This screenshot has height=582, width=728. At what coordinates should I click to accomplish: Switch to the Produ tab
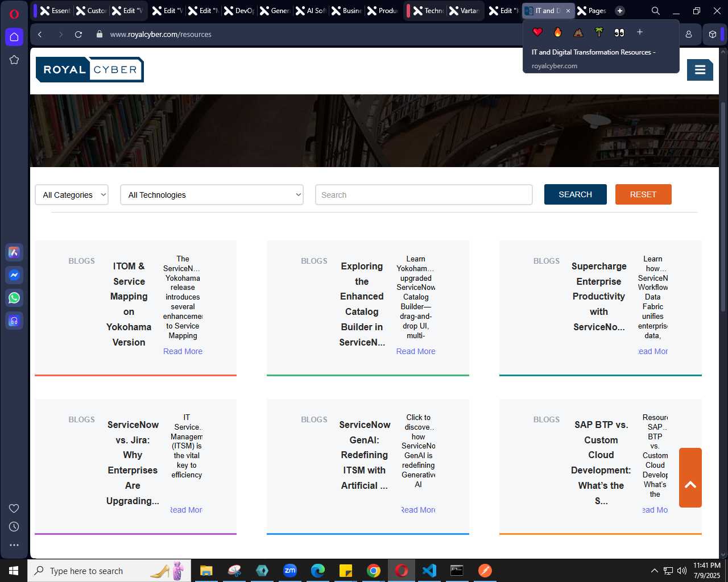(382, 11)
